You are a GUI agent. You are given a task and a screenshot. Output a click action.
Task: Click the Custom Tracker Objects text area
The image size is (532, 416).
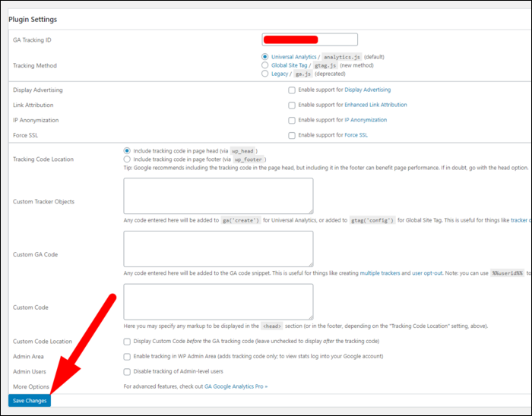pos(219,196)
